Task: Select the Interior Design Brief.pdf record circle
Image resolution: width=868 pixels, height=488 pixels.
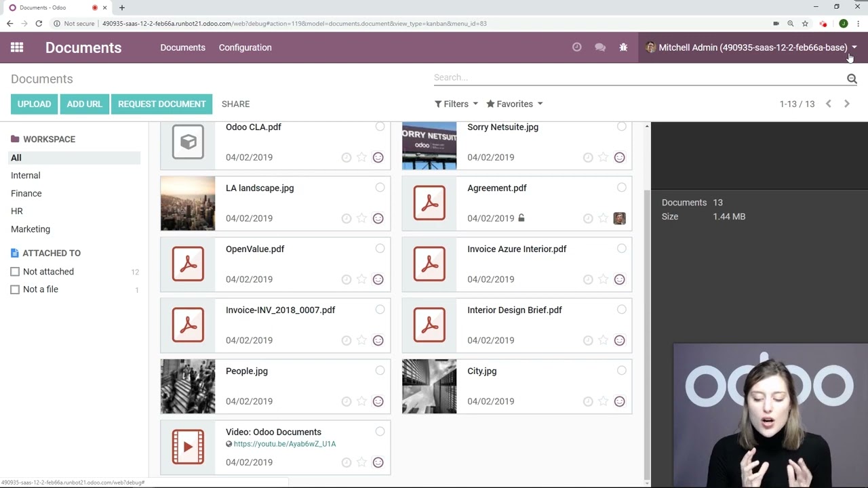Action: click(x=621, y=310)
